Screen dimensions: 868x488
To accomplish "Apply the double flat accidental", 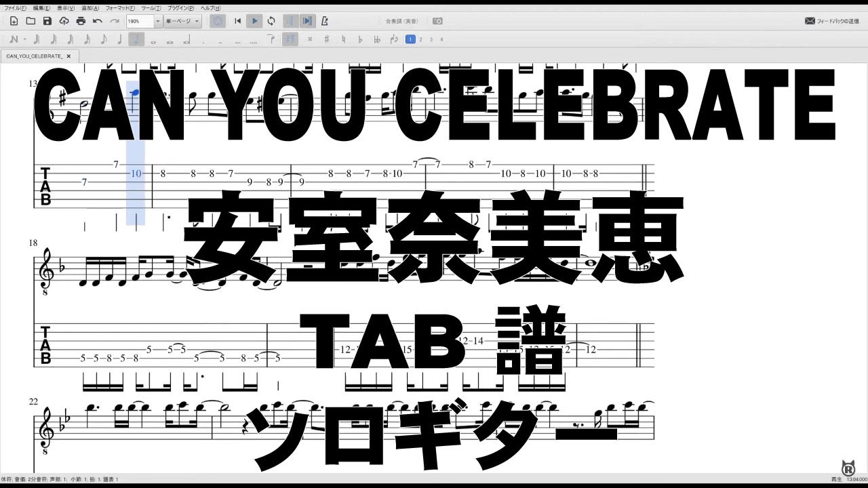I will [377, 39].
